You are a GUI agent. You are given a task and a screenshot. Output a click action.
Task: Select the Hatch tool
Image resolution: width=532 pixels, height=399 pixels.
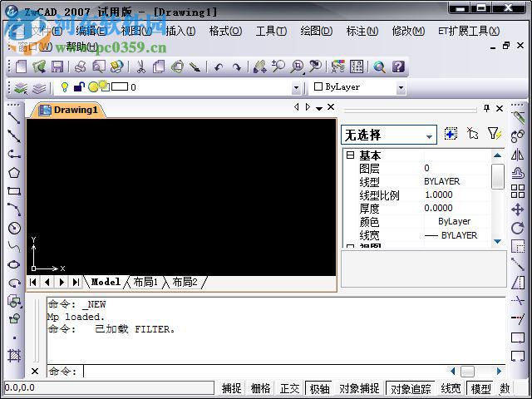[x=14, y=356]
